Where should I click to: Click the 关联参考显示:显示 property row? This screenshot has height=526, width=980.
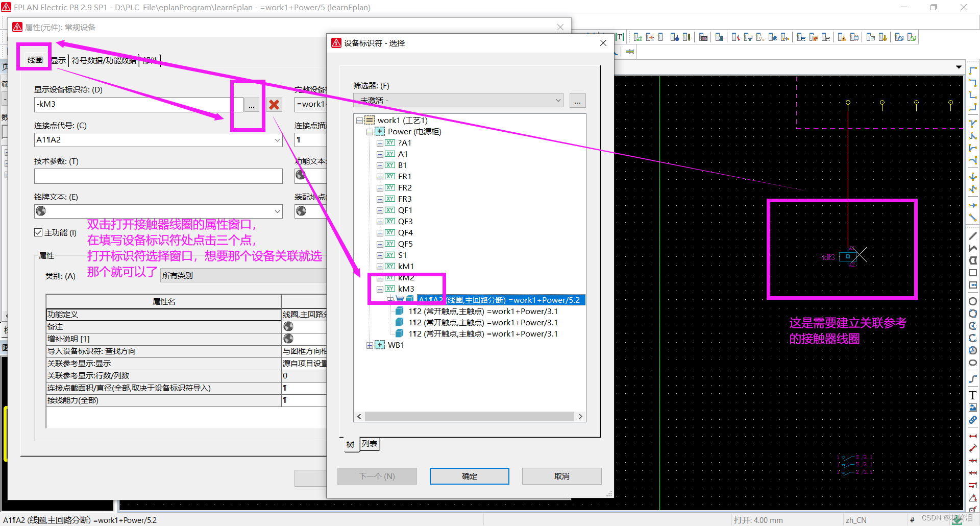point(186,364)
